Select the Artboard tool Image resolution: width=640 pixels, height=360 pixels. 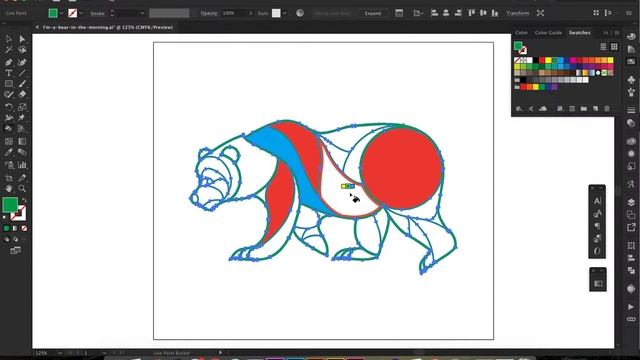9,178
